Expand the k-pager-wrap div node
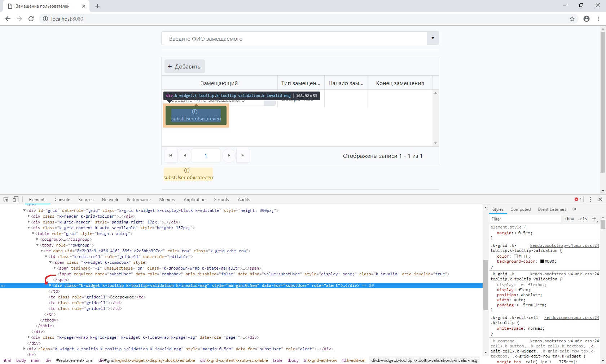606x364 pixels. (x=29, y=337)
